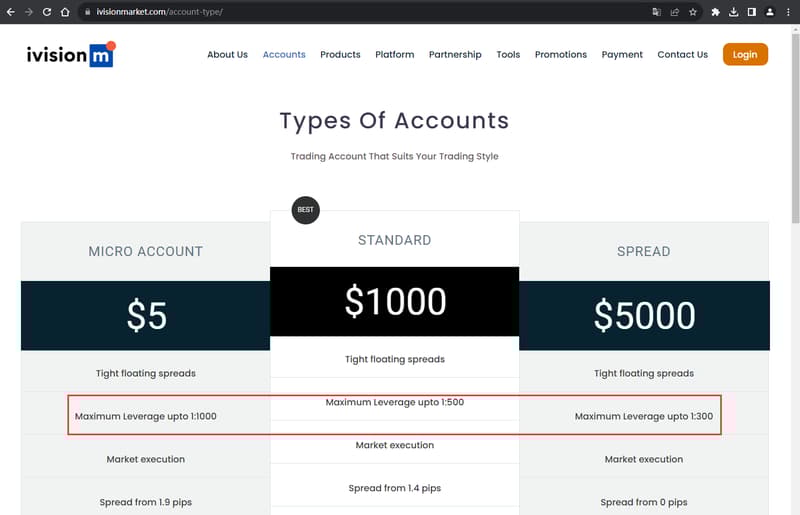Click the translate page icon
Screen dimensions: 800x515
[x=656, y=12]
